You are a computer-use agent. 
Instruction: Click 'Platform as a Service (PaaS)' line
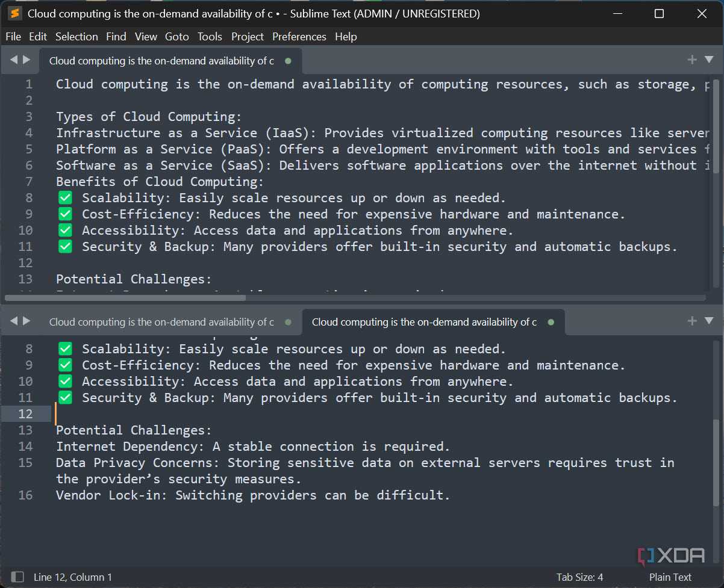384,149
